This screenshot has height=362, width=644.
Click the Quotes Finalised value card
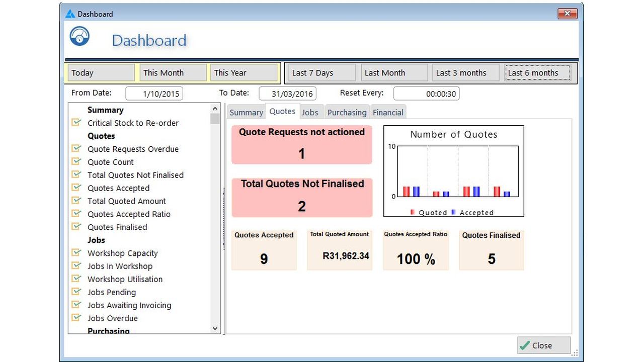click(492, 250)
